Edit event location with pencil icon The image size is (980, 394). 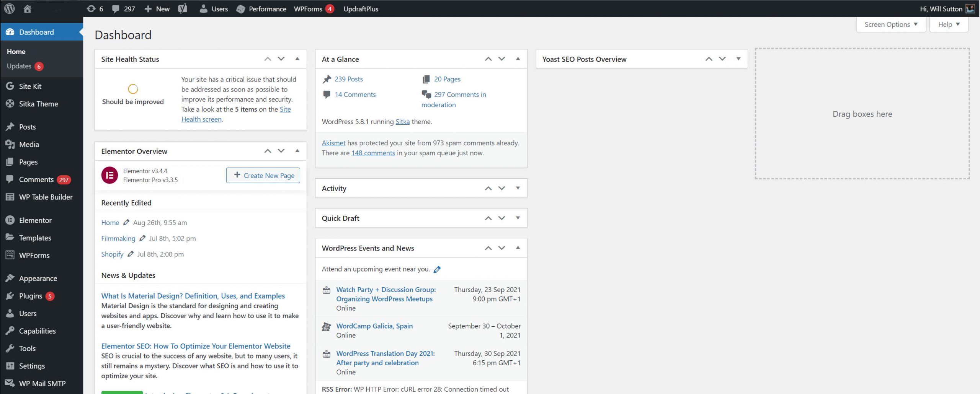coord(437,269)
